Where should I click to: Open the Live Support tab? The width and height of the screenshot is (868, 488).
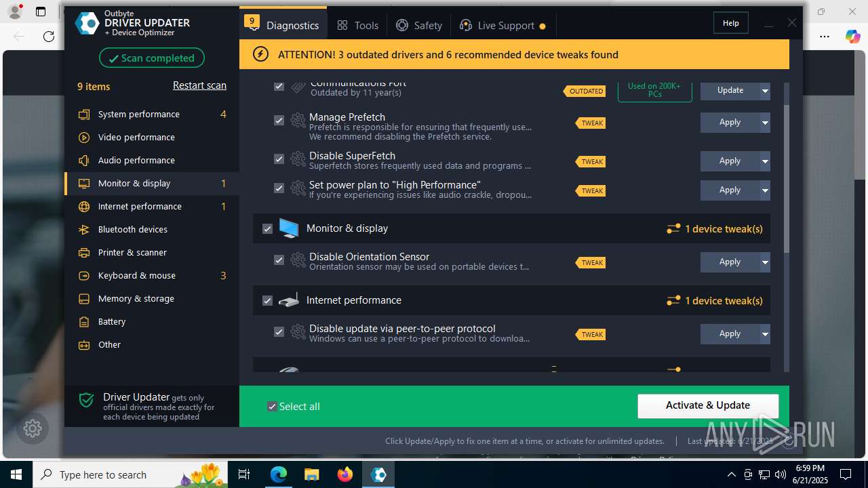502,25
